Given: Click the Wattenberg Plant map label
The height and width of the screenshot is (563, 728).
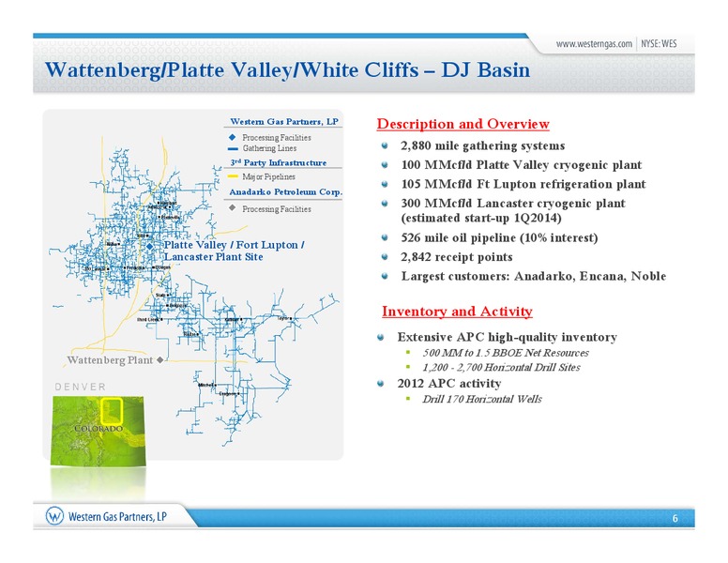Looking at the screenshot, I should coord(110,360).
